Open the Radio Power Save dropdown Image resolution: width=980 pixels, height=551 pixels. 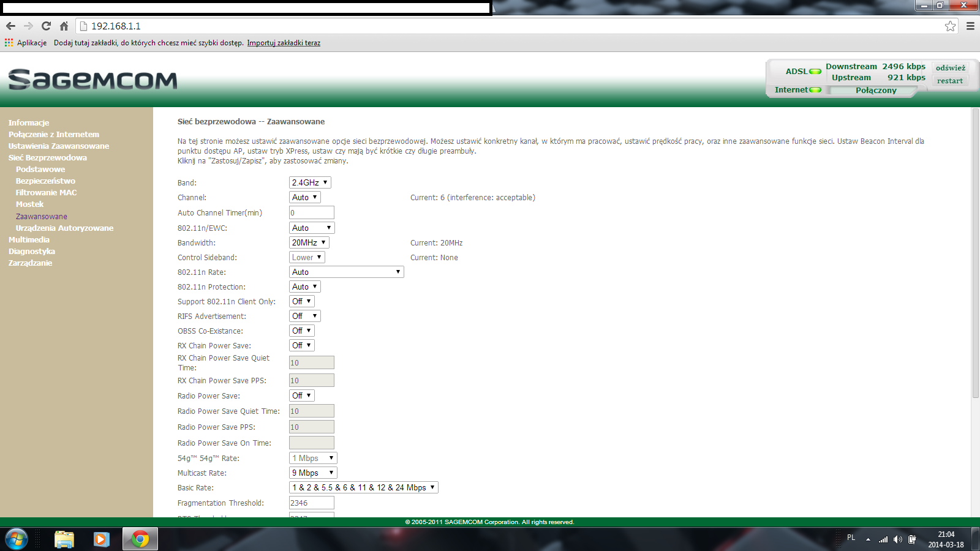(x=302, y=395)
